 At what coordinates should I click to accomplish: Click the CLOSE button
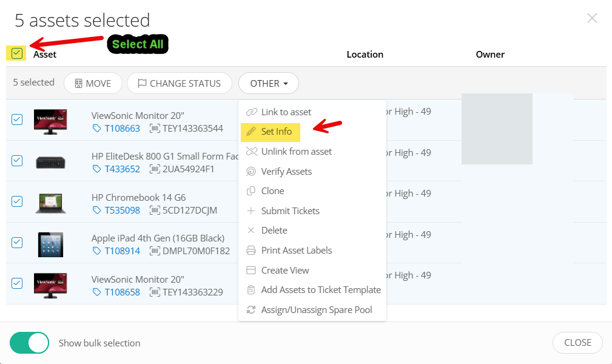[577, 342]
